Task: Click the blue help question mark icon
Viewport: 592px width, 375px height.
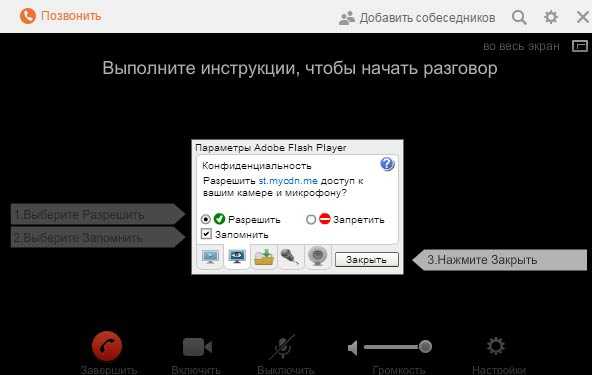Action: [387, 164]
